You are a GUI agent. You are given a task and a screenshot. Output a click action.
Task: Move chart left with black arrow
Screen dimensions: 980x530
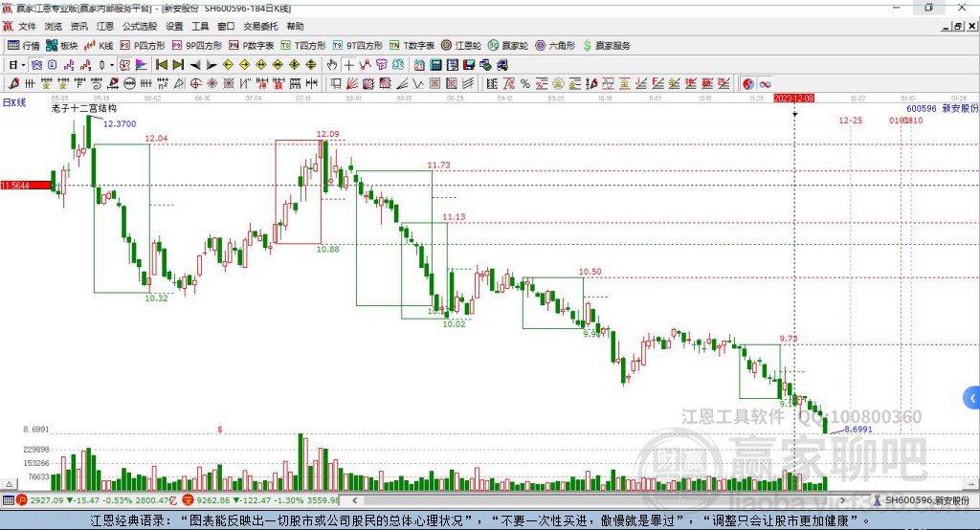click(x=195, y=65)
